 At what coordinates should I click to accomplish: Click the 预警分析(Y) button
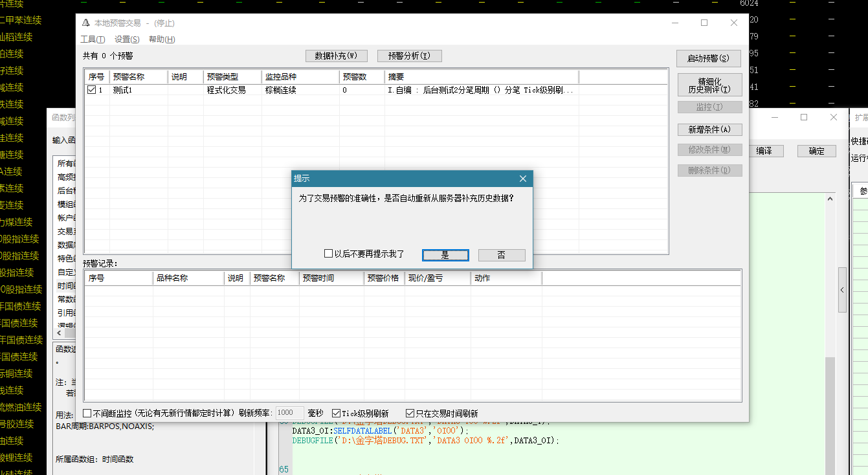coord(410,56)
